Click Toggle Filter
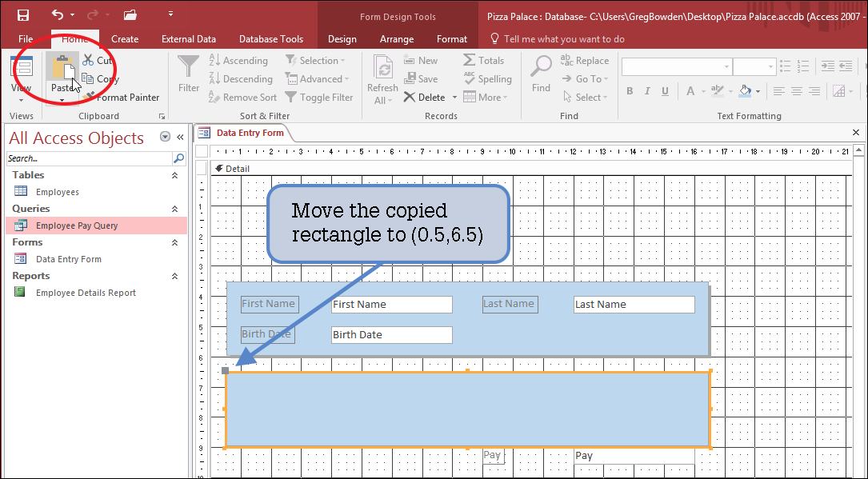Image resolution: width=868 pixels, height=479 pixels. tap(319, 98)
